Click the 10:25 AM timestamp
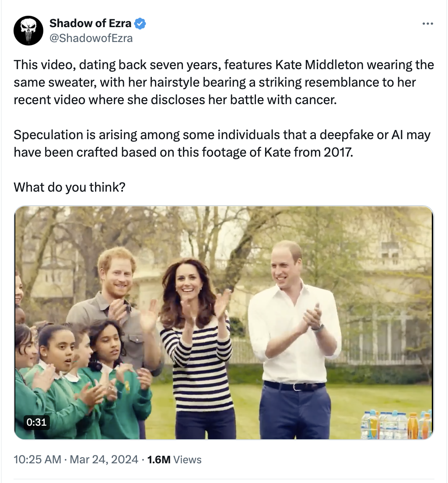The width and height of the screenshot is (448, 483). [x=37, y=459]
